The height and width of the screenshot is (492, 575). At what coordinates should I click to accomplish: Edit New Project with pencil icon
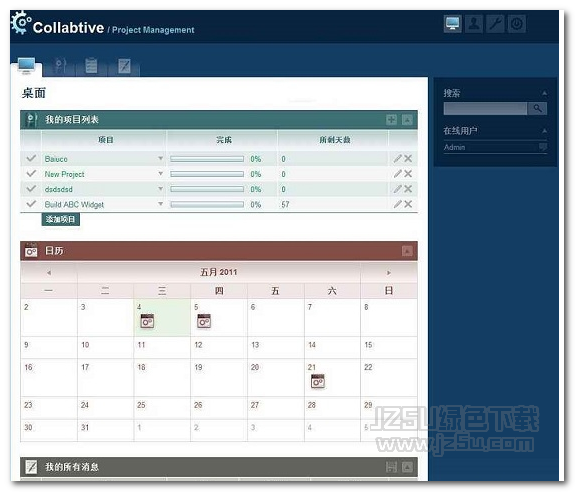(x=398, y=174)
